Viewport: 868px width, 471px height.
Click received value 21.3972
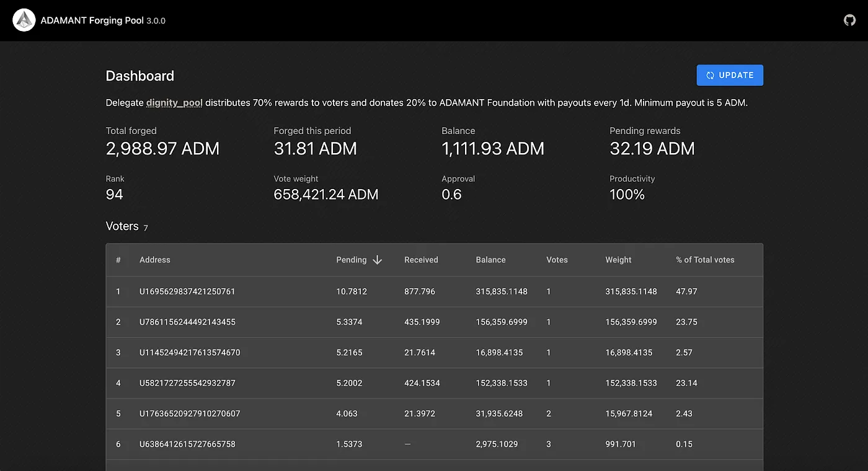click(420, 413)
